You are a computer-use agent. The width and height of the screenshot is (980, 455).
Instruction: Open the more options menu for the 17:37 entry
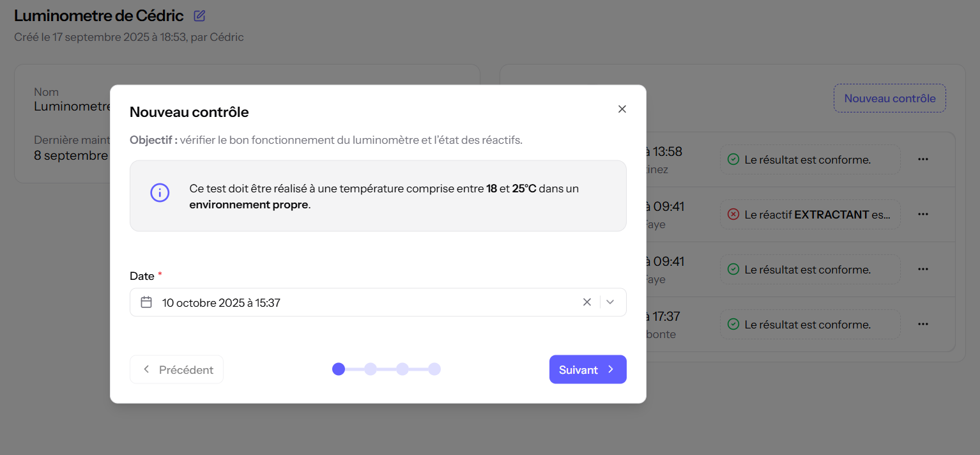pyautogui.click(x=923, y=325)
